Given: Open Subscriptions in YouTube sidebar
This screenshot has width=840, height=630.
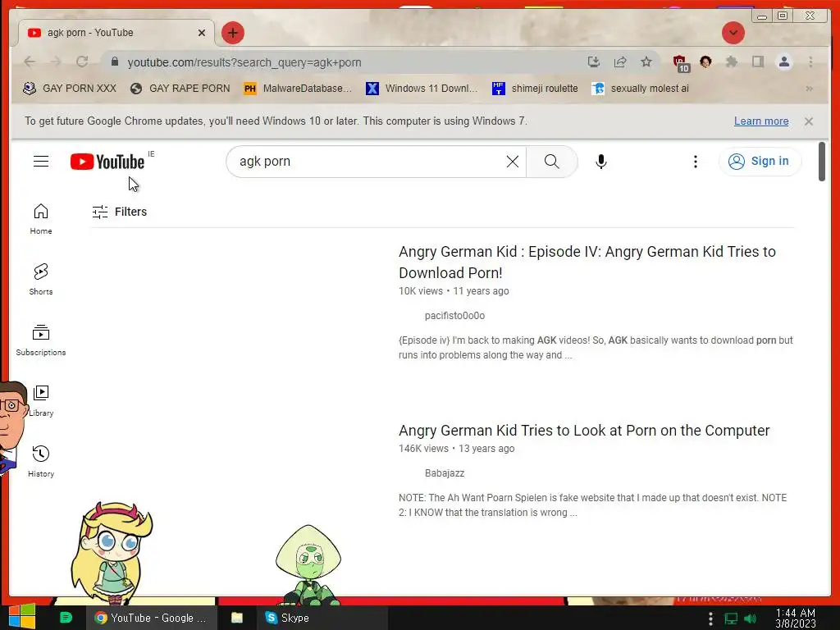Looking at the screenshot, I should [x=41, y=340].
